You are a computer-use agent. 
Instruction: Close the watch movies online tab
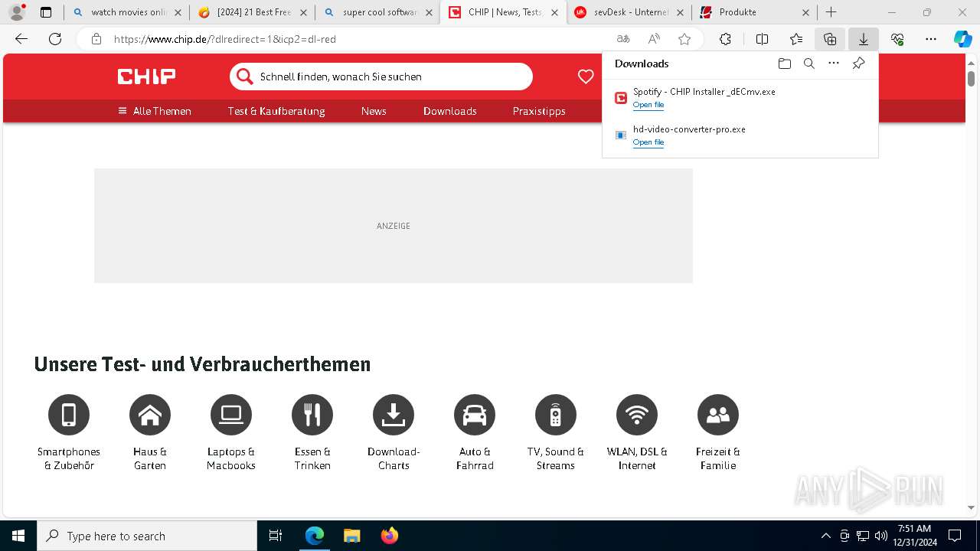178,12
